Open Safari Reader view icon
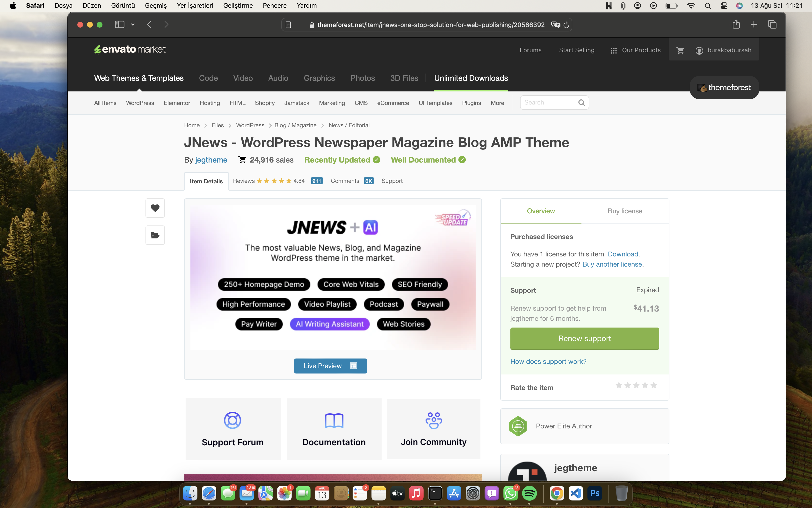Image resolution: width=812 pixels, height=508 pixels. (288, 25)
